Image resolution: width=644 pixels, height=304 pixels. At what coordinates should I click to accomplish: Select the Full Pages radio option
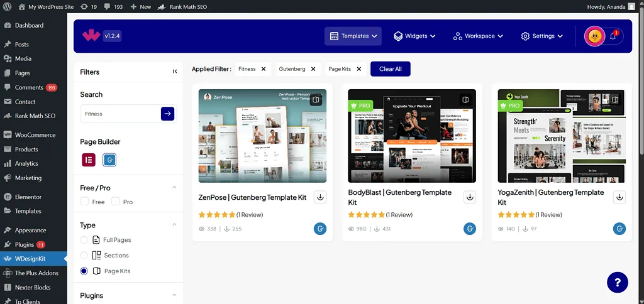point(84,240)
